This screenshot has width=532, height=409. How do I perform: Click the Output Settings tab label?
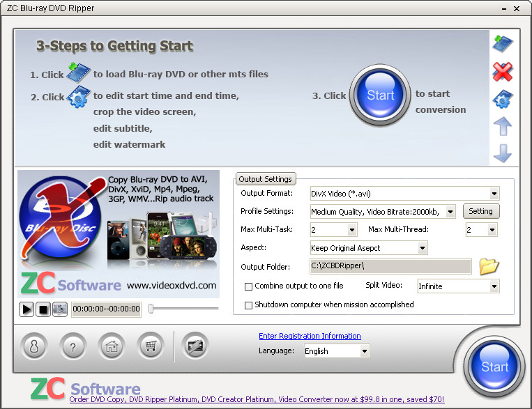(x=266, y=179)
